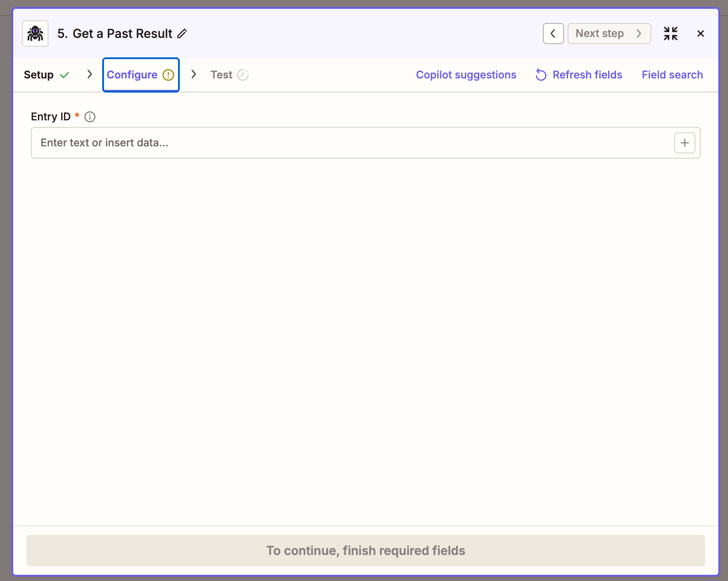
Task: Go to previous step with left chevron
Action: pyautogui.click(x=553, y=34)
